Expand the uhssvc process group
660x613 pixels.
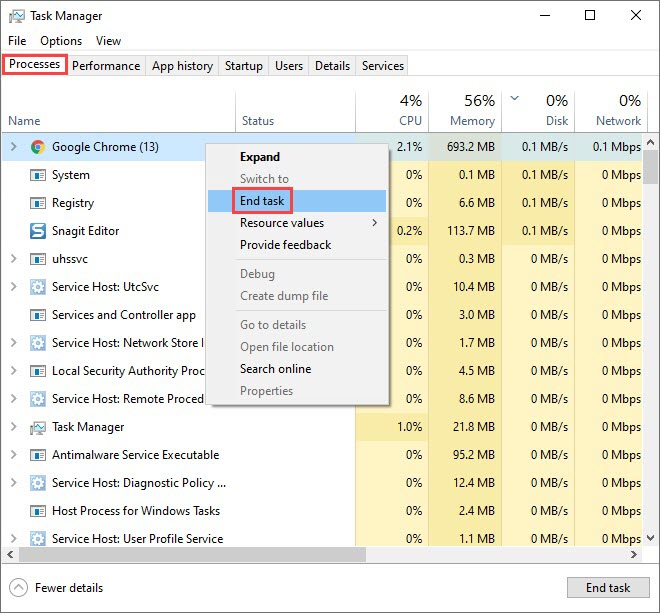tap(13, 259)
